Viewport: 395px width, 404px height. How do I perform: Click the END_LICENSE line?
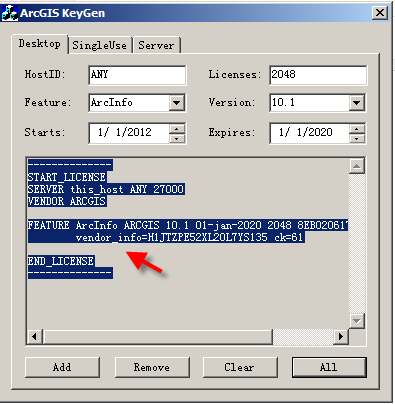tap(61, 261)
